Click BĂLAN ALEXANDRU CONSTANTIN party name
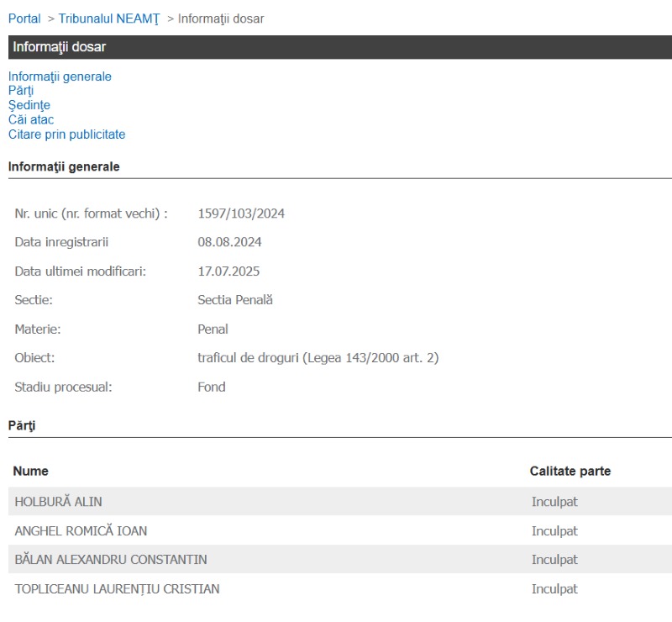 tap(111, 560)
